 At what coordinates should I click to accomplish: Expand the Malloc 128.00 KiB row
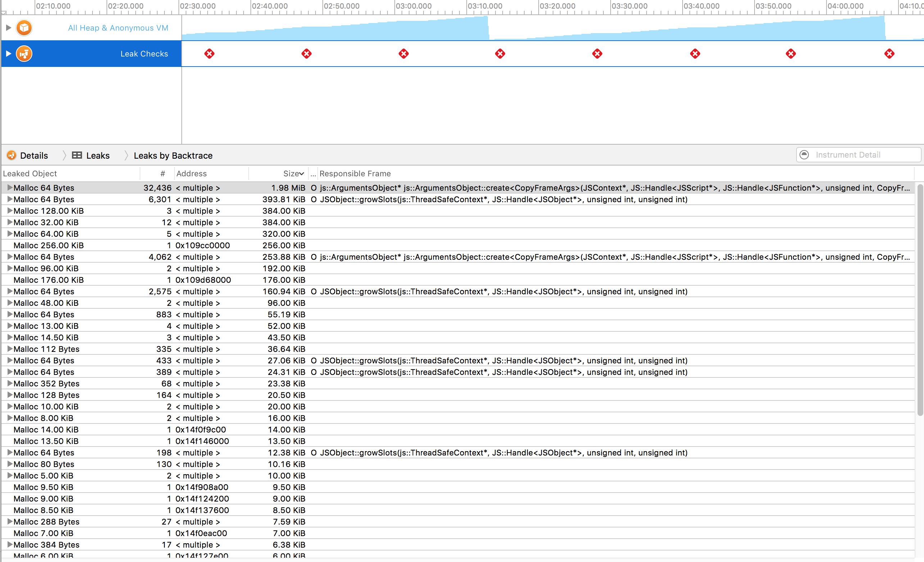tap(10, 211)
